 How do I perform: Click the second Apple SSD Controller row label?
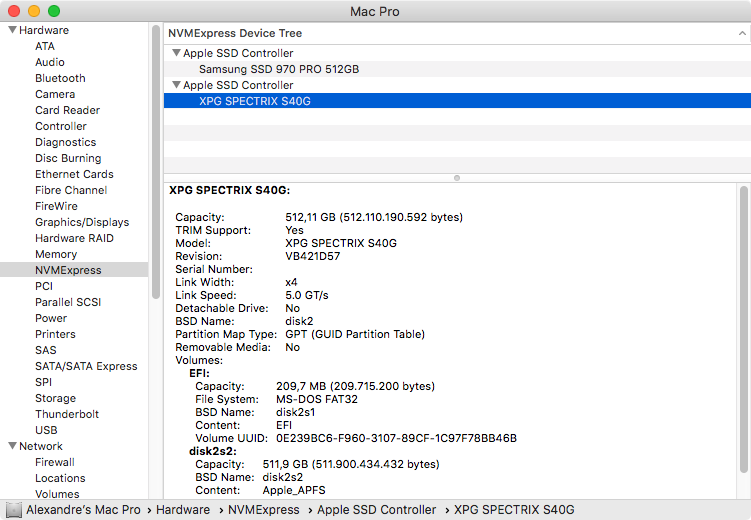[238, 85]
